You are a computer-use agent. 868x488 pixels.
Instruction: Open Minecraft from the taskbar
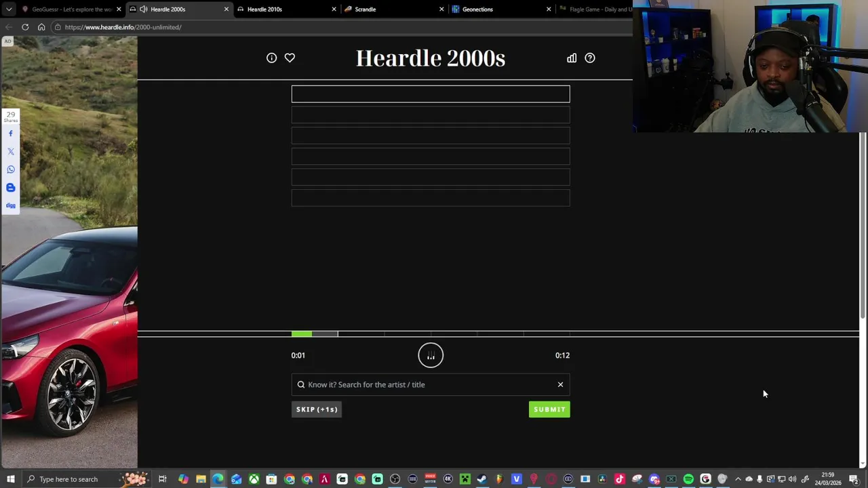[465, 479]
